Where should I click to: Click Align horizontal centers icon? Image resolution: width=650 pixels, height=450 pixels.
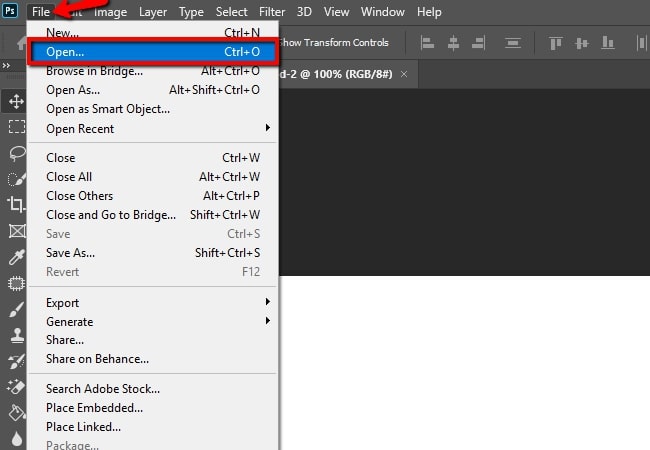coord(453,43)
